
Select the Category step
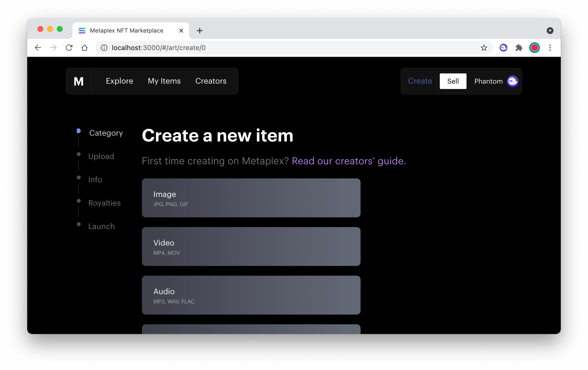point(106,133)
